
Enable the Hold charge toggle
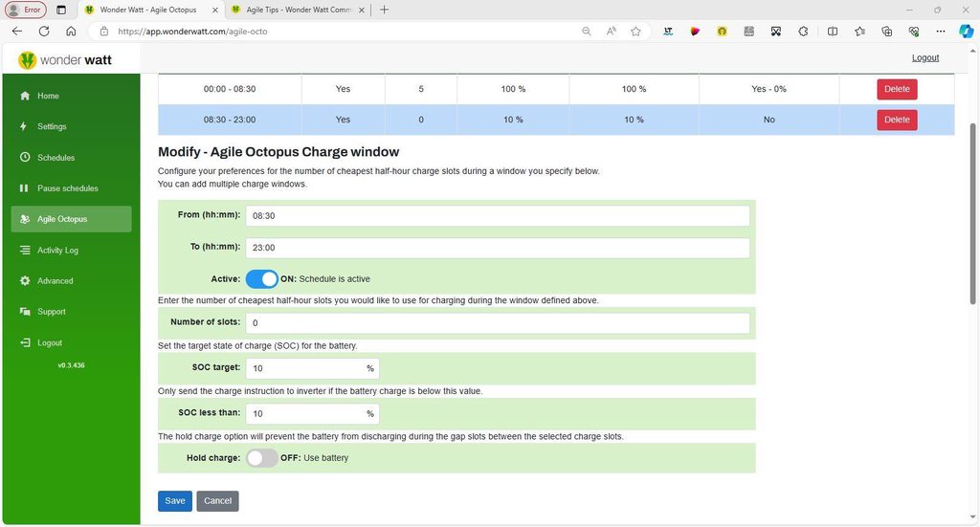(261, 458)
